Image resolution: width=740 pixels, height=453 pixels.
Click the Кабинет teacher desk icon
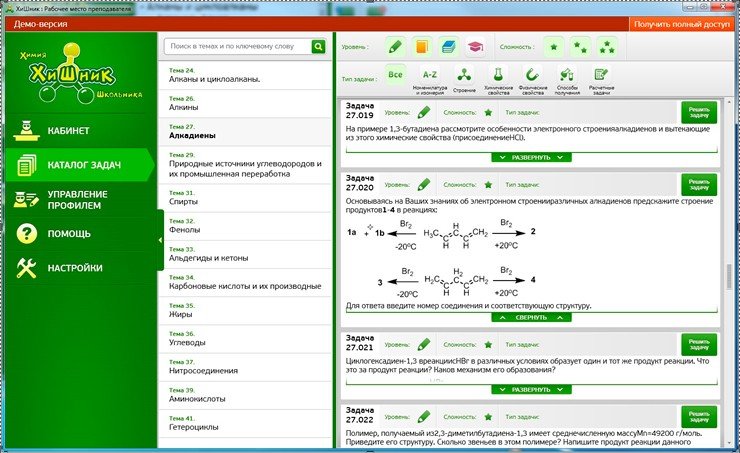click(26, 131)
